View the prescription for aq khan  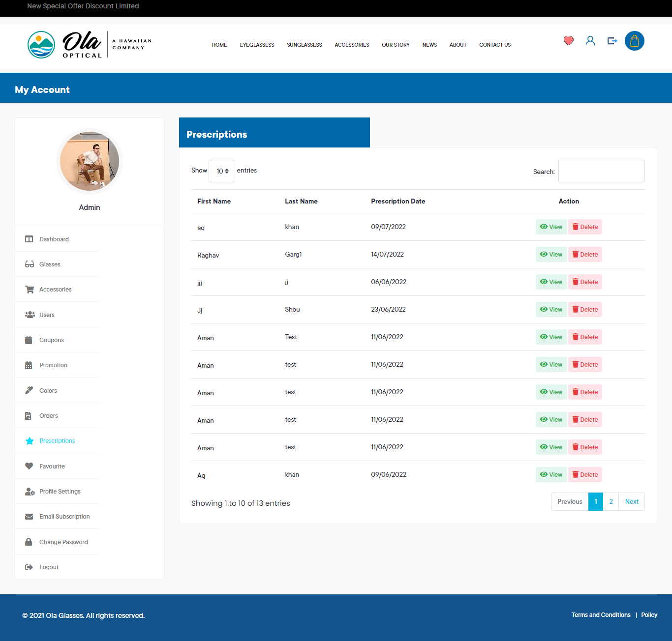pos(551,227)
